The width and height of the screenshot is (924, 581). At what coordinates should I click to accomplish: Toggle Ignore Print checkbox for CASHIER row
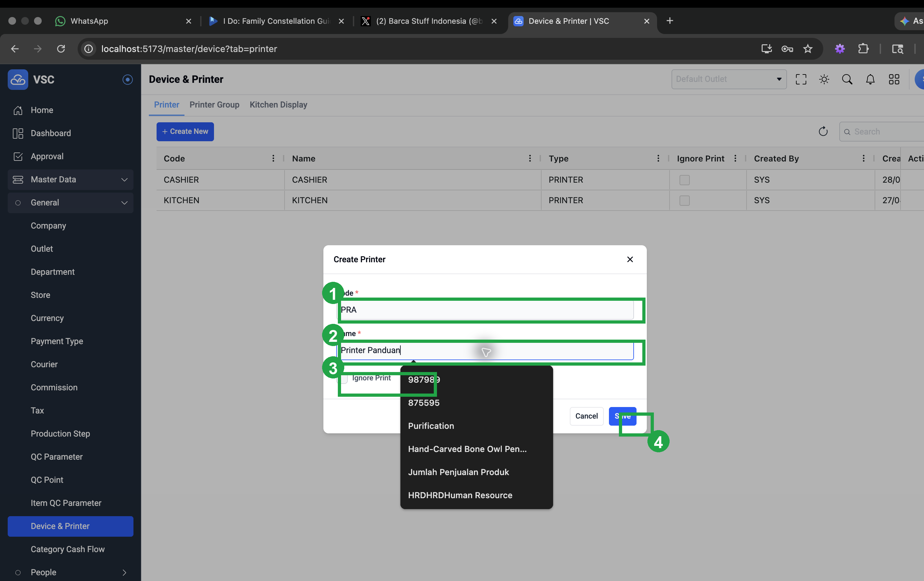[684, 180]
